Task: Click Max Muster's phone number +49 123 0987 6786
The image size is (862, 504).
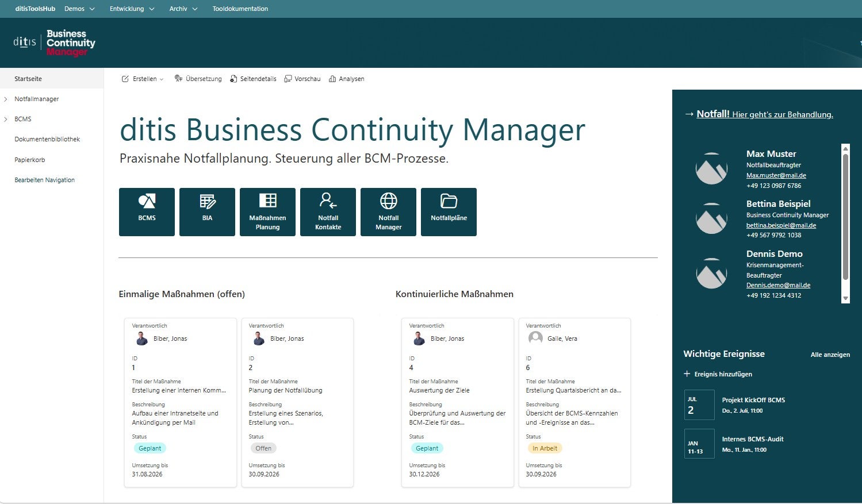Action: pyautogui.click(x=773, y=186)
